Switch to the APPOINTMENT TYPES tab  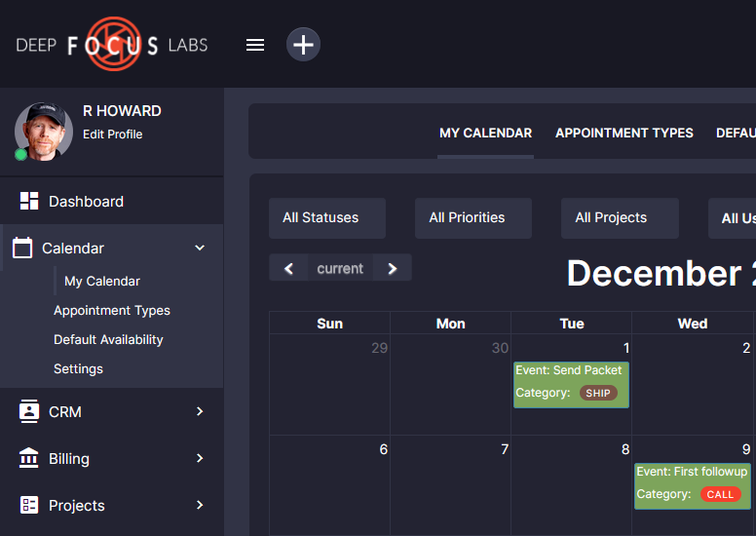pos(624,133)
